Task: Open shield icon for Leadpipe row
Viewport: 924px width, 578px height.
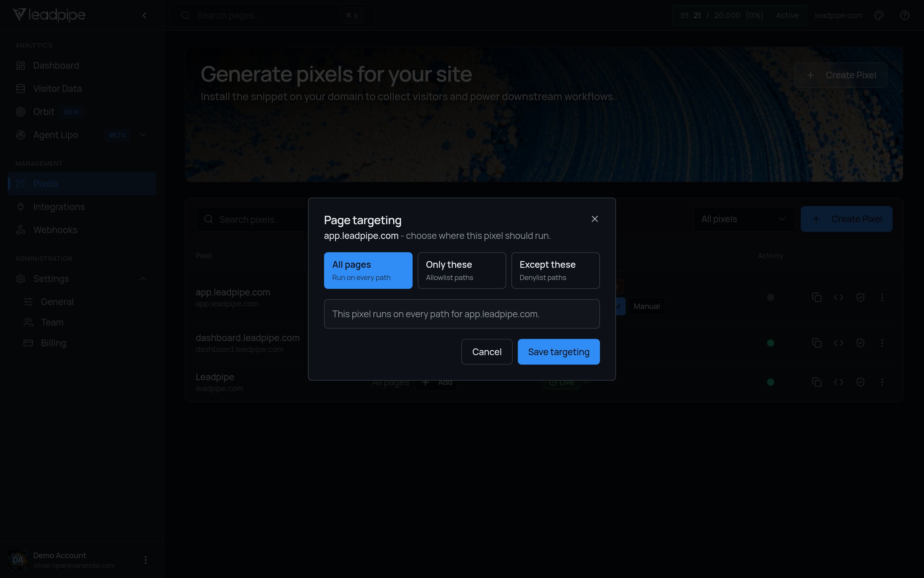Action: pos(860,382)
